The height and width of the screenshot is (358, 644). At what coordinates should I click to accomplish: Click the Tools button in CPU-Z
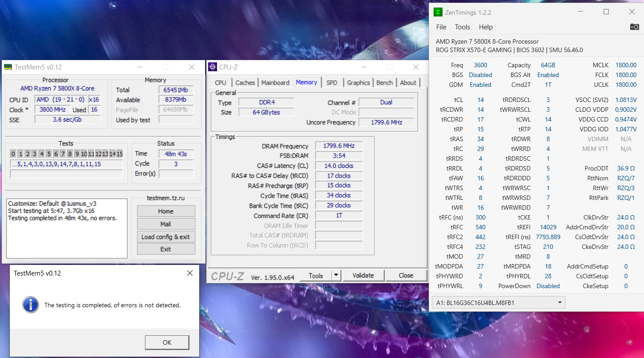316,276
